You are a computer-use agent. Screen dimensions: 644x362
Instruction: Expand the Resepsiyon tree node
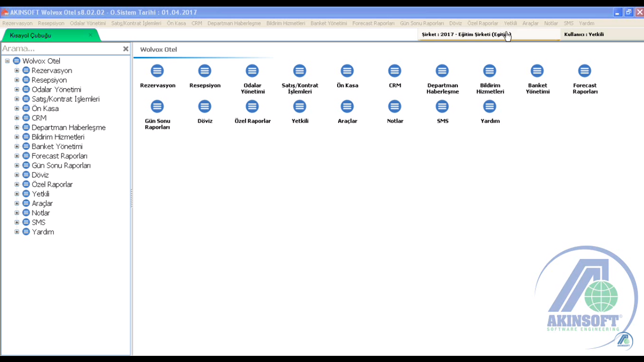17,80
